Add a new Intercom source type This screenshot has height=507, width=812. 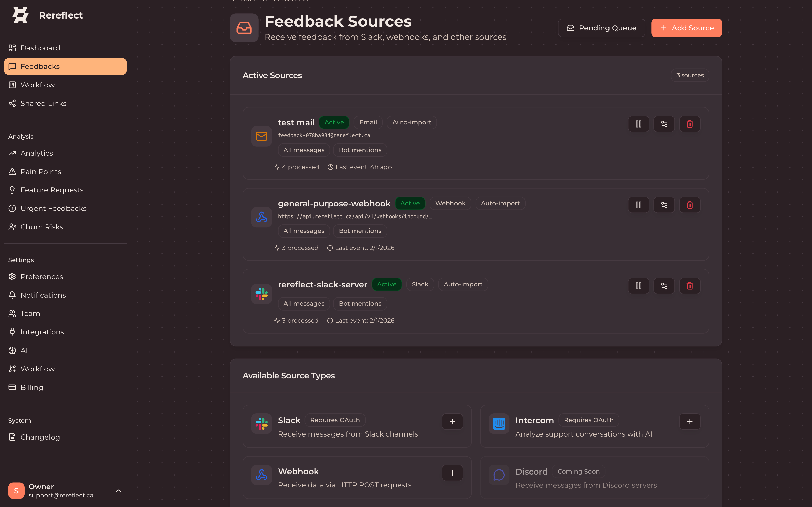click(690, 422)
